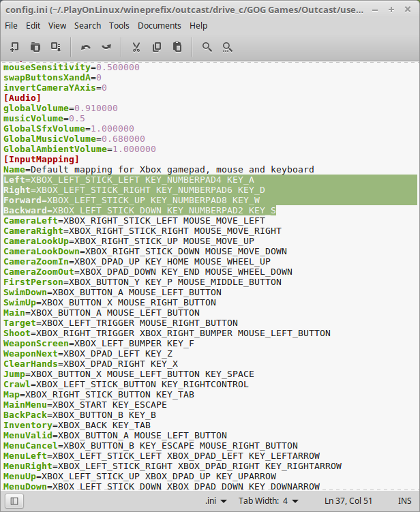420x512 pixels.
Task: Open the Edit menu
Action: click(33, 25)
